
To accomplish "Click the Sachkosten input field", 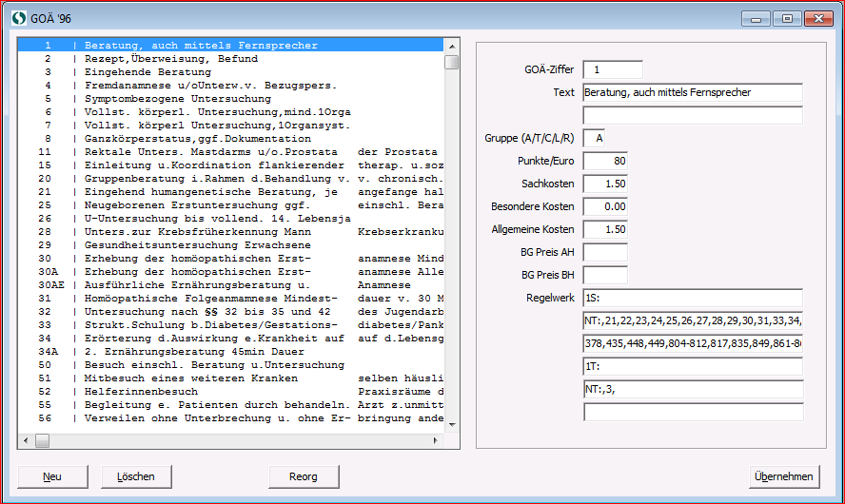I will (604, 184).
